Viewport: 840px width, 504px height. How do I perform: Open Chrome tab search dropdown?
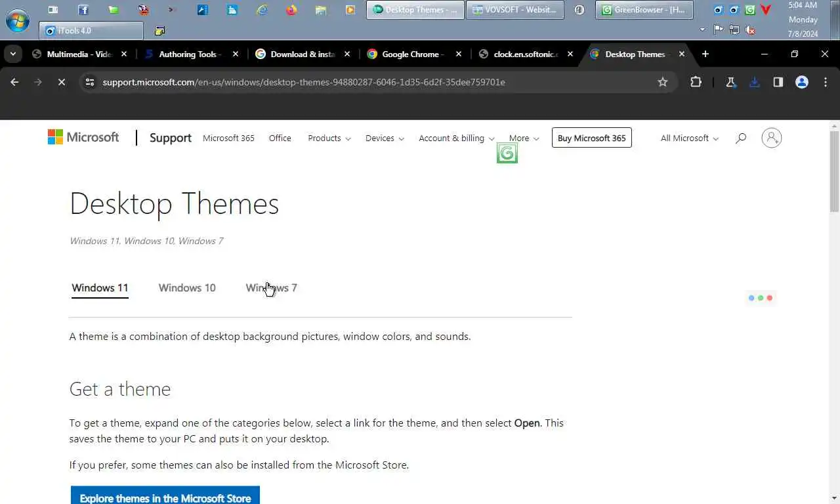pyautogui.click(x=13, y=54)
